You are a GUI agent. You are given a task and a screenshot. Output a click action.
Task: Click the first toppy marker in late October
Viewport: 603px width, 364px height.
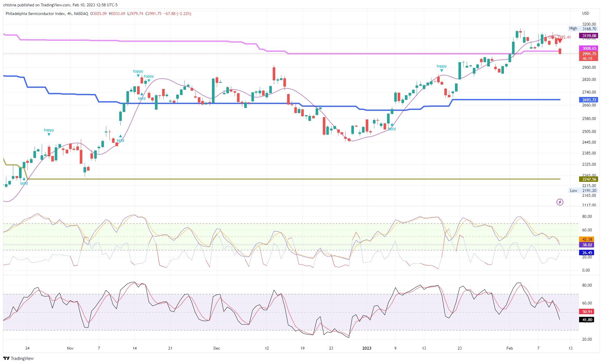tap(49, 134)
